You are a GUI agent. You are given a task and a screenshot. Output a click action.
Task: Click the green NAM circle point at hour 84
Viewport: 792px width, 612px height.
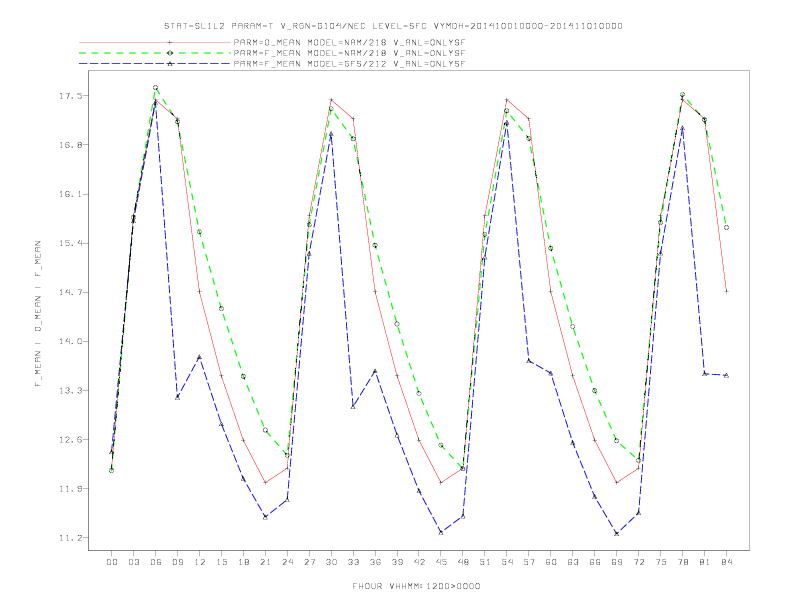(x=726, y=228)
